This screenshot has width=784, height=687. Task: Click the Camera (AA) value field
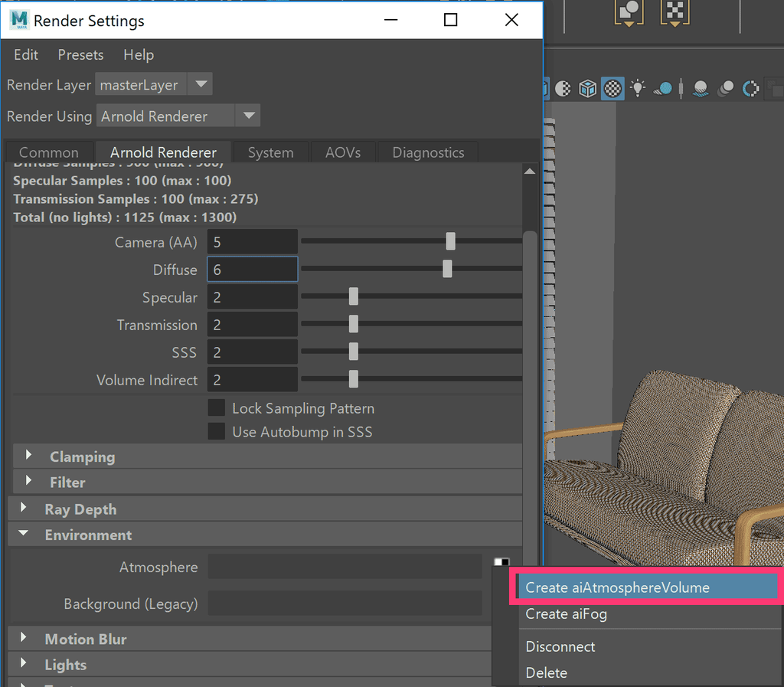click(x=253, y=242)
